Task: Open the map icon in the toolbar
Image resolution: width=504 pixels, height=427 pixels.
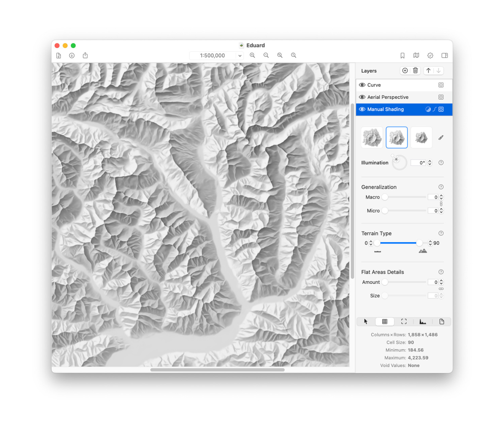Action: click(x=416, y=55)
